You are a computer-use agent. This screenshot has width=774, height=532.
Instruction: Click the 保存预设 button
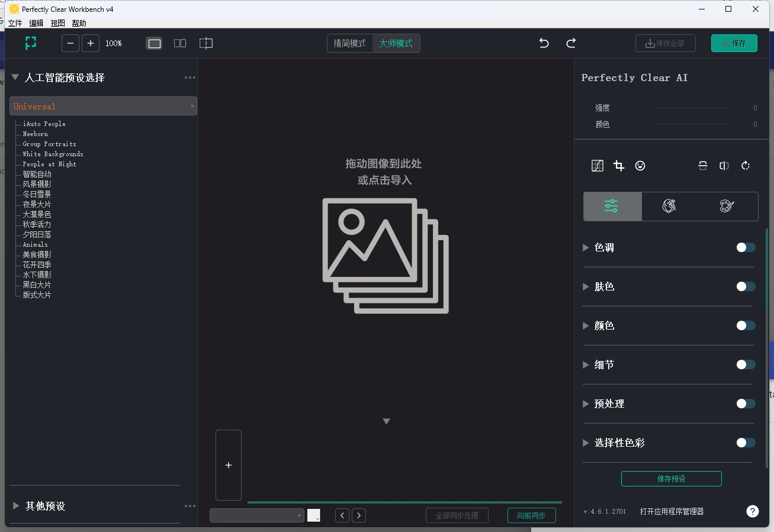[x=672, y=479]
